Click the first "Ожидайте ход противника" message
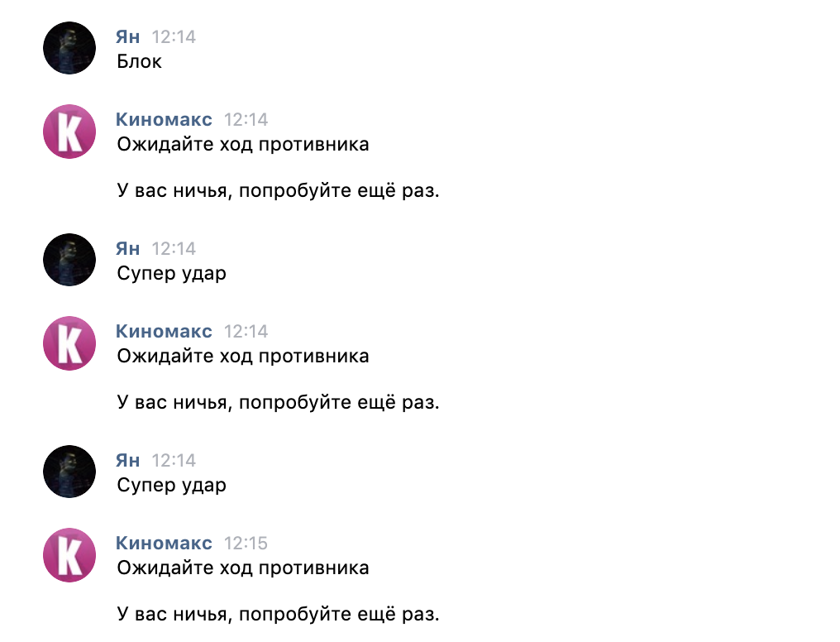Image resolution: width=840 pixels, height=642 pixels. click(x=243, y=145)
